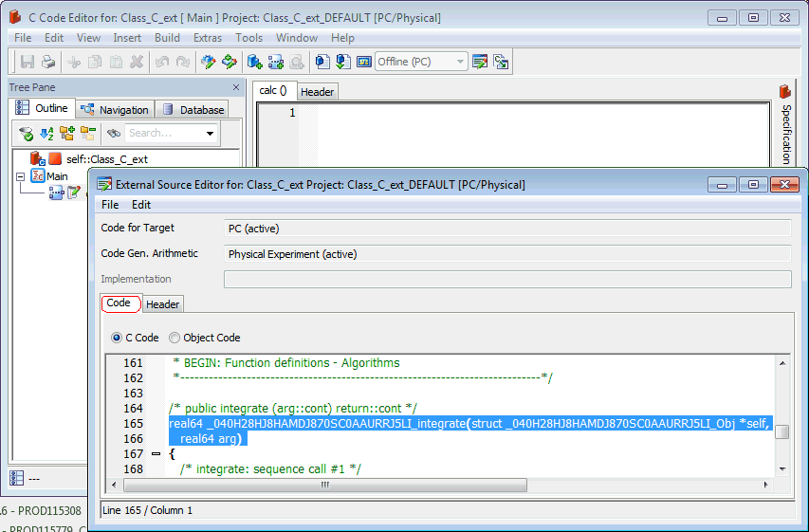Click the compile icon with green arrow
This screenshot has height=532, width=809.
tap(230, 62)
